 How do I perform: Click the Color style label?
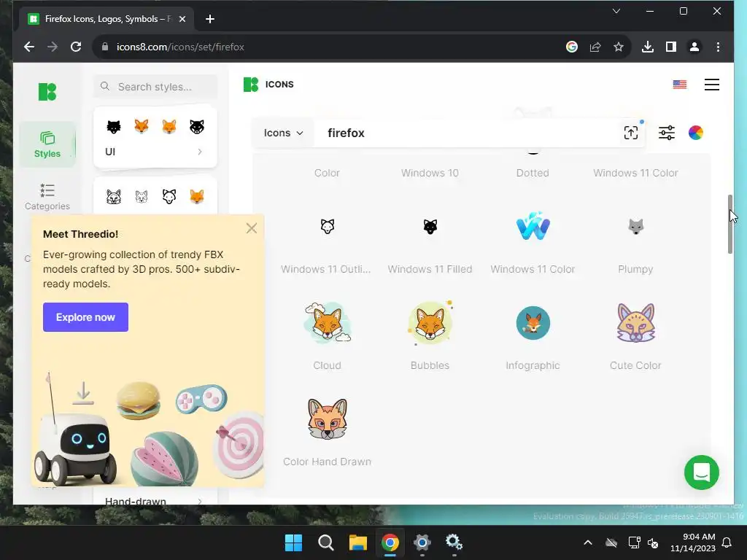tap(327, 173)
